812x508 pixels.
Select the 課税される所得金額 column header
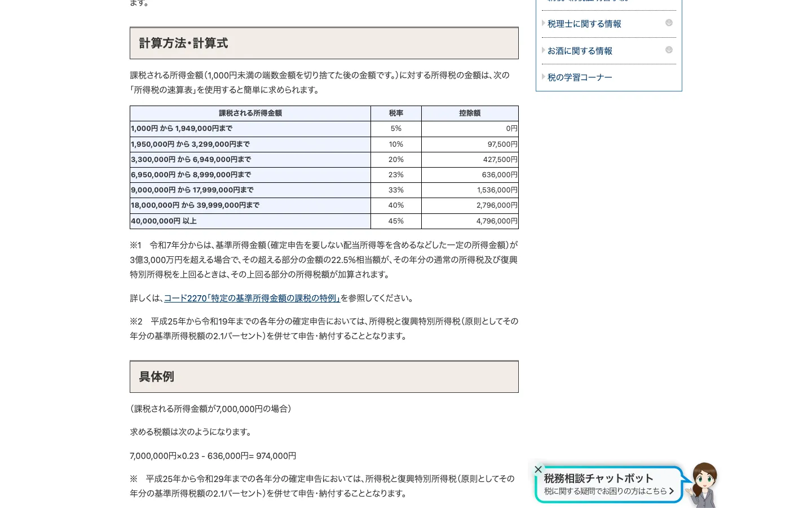250,113
